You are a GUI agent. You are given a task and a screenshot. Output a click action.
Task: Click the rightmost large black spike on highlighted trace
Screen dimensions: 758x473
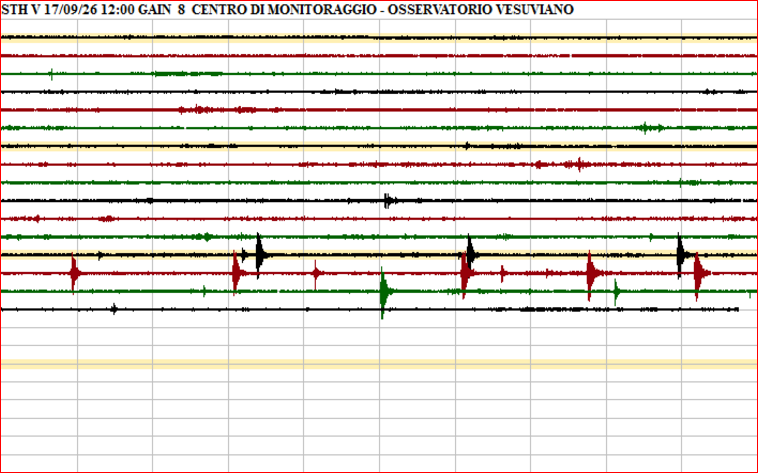[x=680, y=254]
